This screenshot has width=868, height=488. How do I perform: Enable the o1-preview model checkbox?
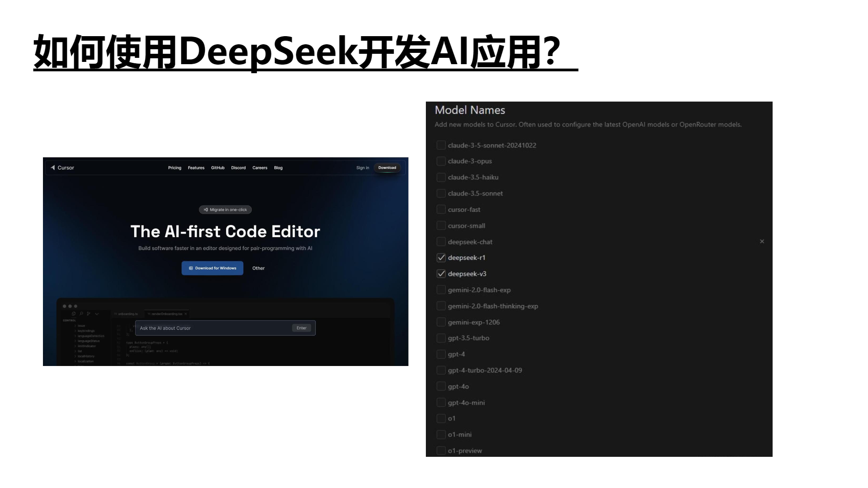pos(441,451)
